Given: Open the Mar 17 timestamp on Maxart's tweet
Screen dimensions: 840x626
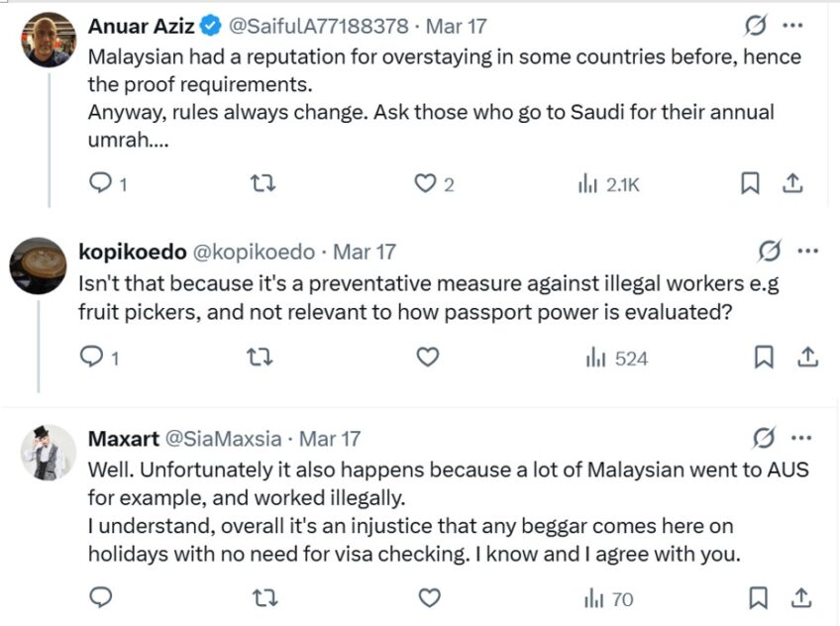Looking at the screenshot, I should tap(330, 437).
